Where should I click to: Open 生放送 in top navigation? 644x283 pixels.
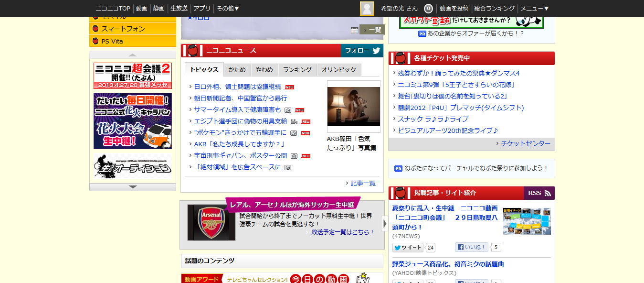[179, 9]
